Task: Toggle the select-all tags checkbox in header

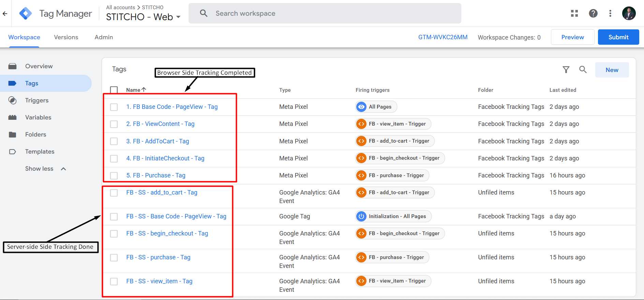Action: coord(114,90)
